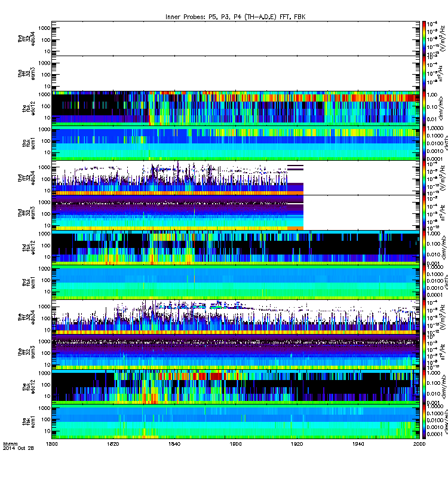Click the 1940 time axis label
448x478 pixels.
point(358,444)
